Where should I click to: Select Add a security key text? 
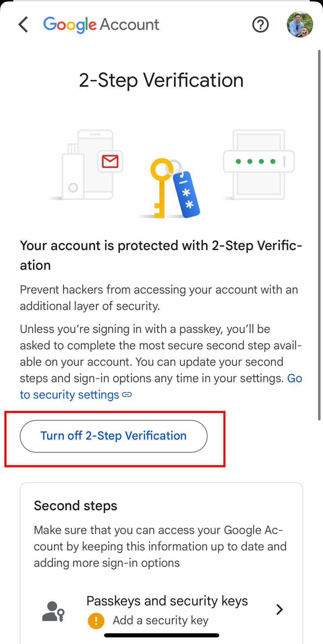(x=160, y=620)
